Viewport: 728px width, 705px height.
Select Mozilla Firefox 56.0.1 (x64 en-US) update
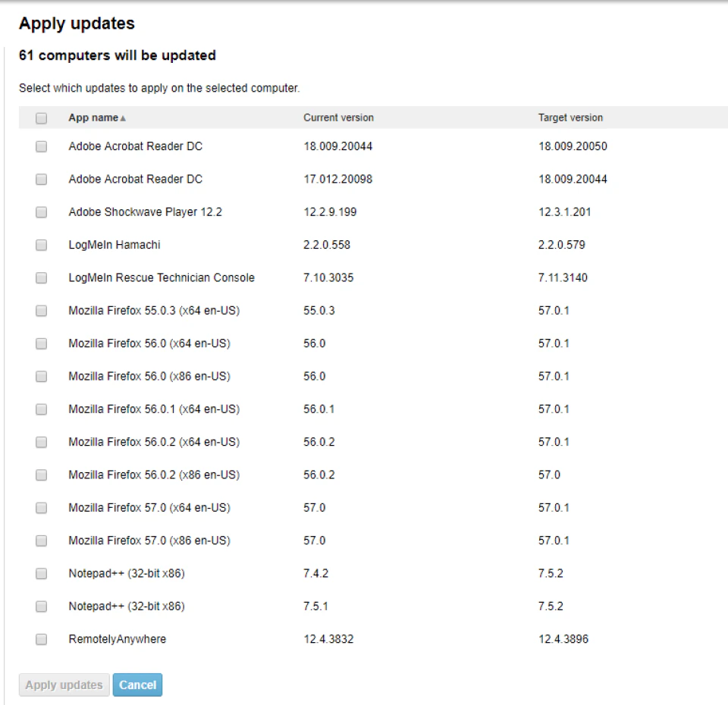(x=42, y=409)
